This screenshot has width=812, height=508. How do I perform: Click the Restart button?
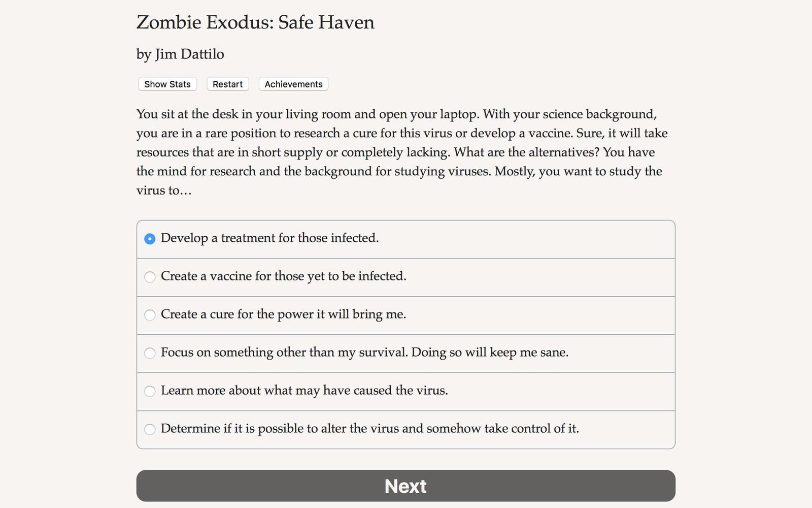(227, 84)
